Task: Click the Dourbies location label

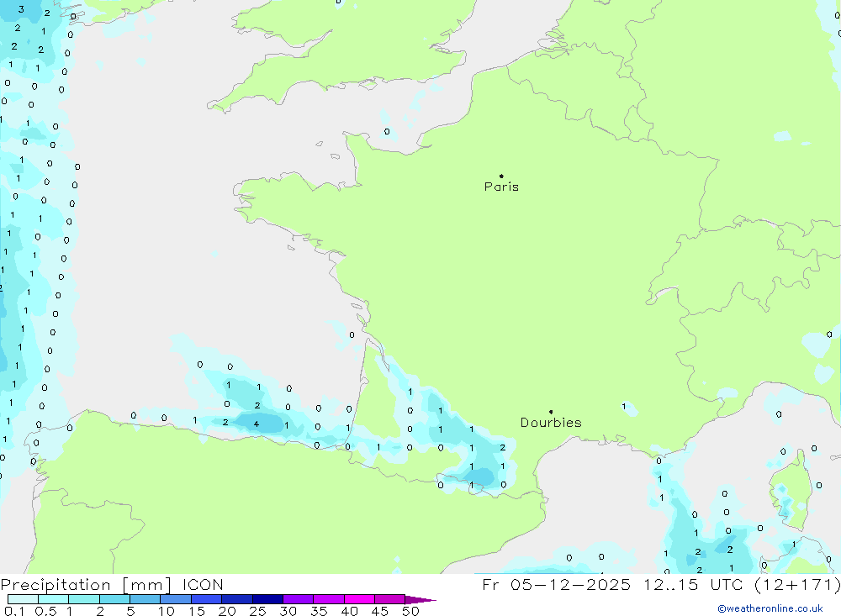Action: [551, 423]
